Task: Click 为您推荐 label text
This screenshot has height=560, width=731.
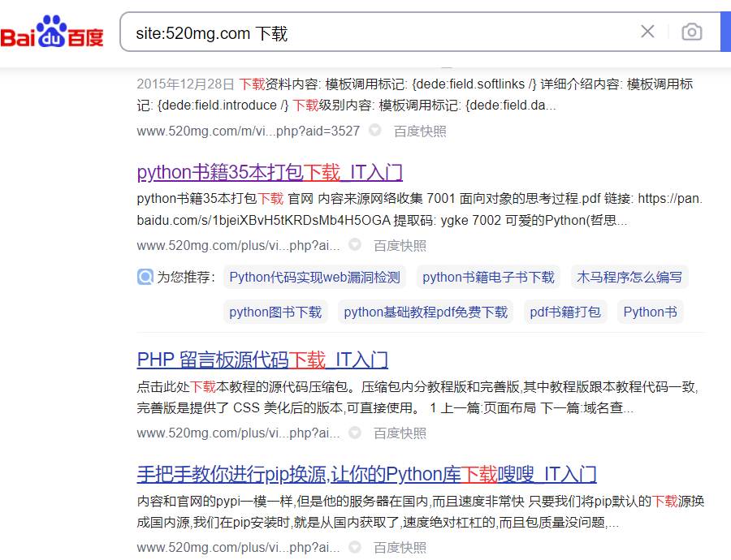Action: pyautogui.click(x=186, y=278)
